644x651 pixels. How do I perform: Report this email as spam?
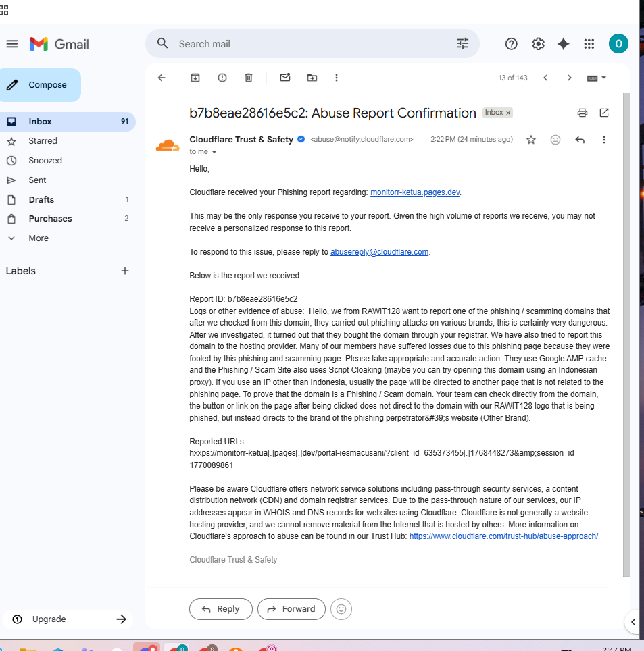tap(222, 78)
